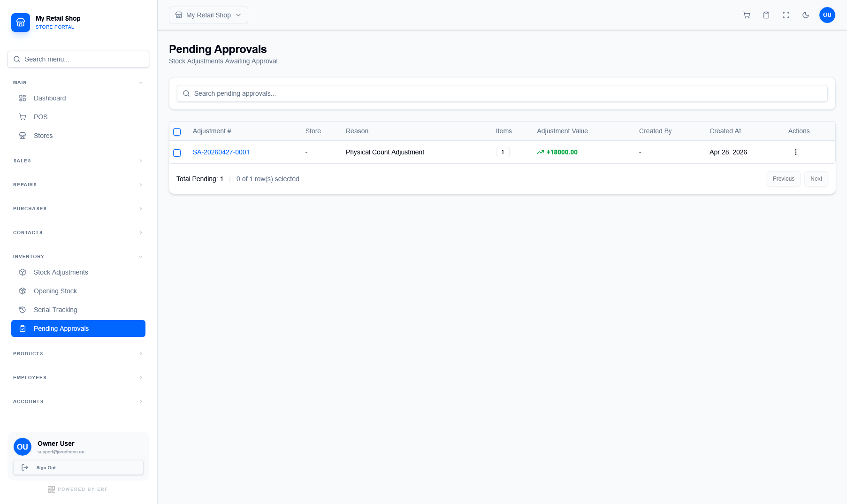The height and width of the screenshot is (504, 847).
Task: Click the Dashboard grid icon
Action: point(23,98)
